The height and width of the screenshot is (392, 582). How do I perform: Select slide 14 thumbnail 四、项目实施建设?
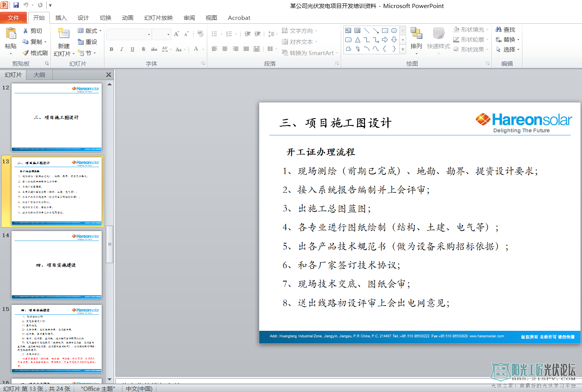tap(57, 265)
